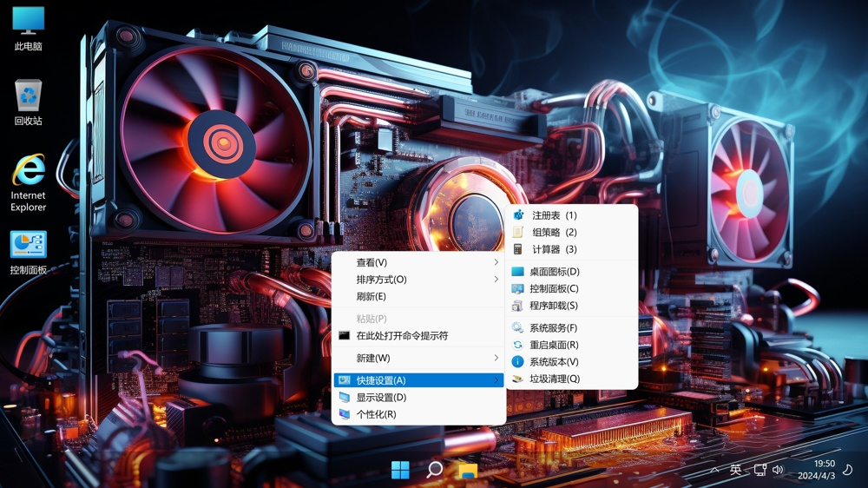Click the volume speaker tray icon

click(779, 470)
